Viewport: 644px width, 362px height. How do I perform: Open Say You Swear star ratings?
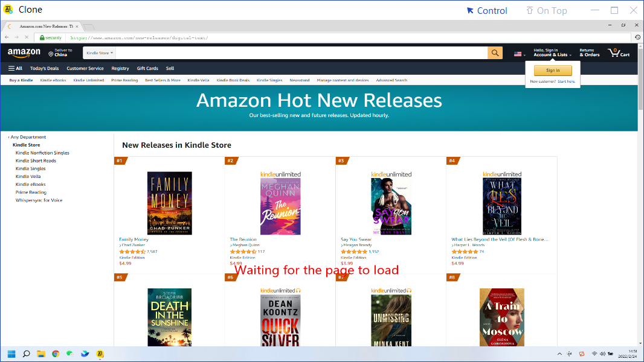(x=354, y=252)
